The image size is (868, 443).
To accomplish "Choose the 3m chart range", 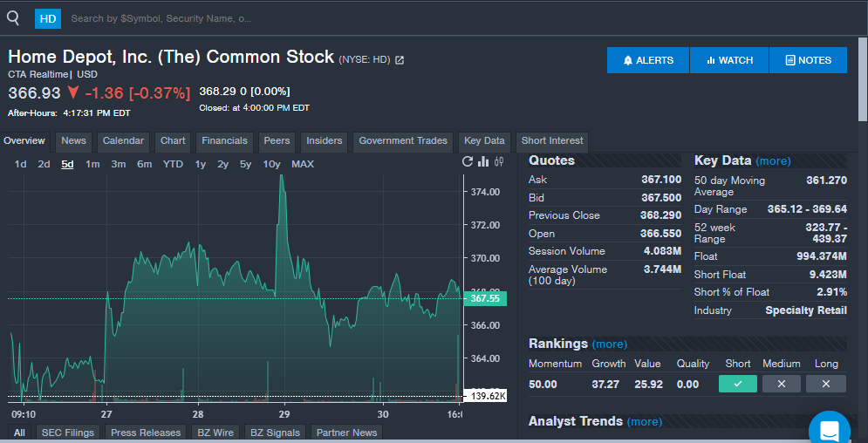I will [x=119, y=164].
